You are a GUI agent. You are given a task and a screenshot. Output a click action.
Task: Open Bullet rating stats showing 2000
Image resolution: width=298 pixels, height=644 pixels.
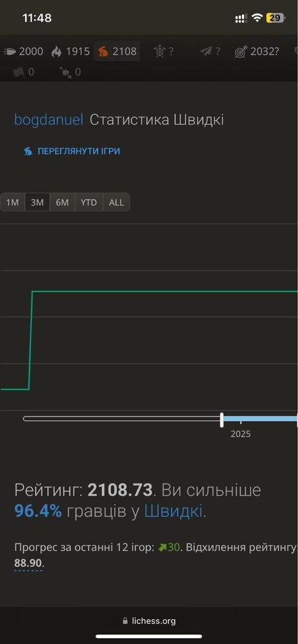coord(23,52)
